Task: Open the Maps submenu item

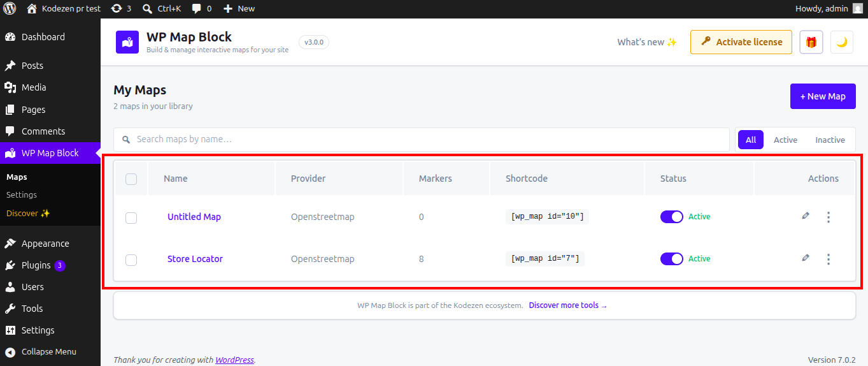Action: [17, 177]
